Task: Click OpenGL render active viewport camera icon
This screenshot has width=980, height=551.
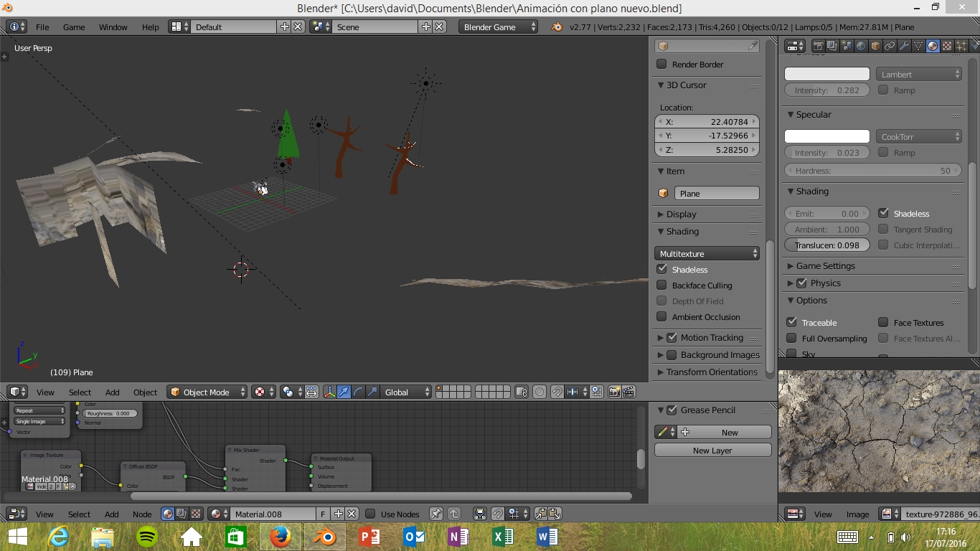Action: tap(614, 392)
